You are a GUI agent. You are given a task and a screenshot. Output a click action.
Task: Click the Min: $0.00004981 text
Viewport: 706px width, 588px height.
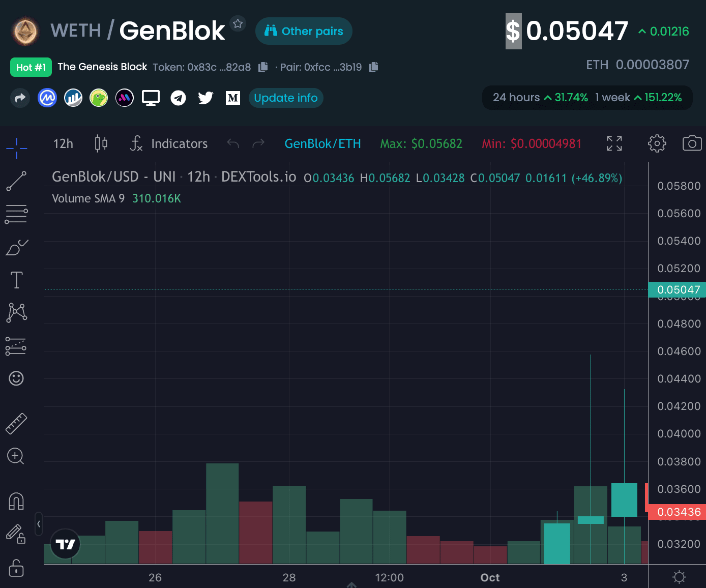(532, 144)
